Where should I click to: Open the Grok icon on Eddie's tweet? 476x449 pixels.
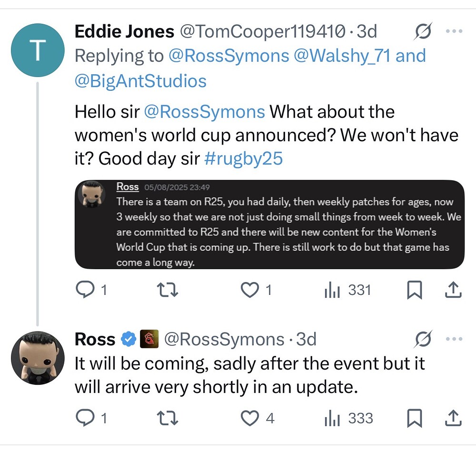(423, 32)
